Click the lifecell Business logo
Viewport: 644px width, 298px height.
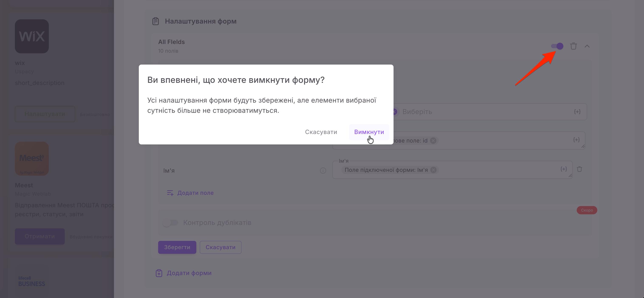coord(32,281)
